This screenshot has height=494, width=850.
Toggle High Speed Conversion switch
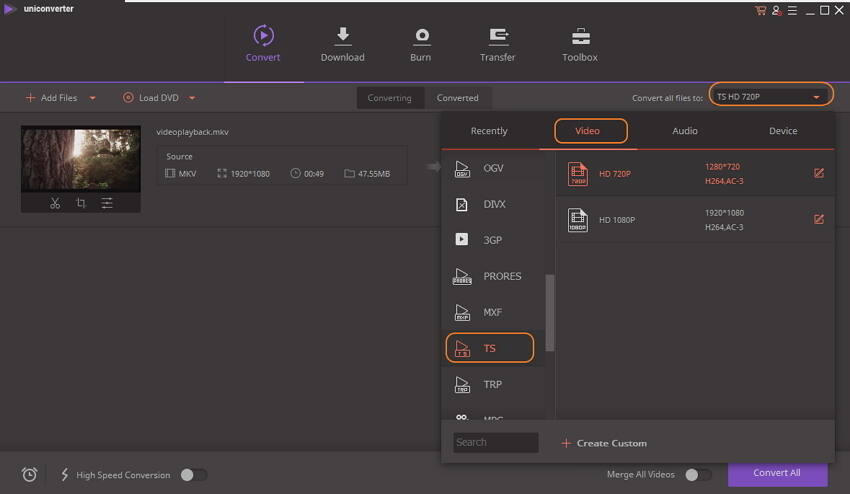194,475
